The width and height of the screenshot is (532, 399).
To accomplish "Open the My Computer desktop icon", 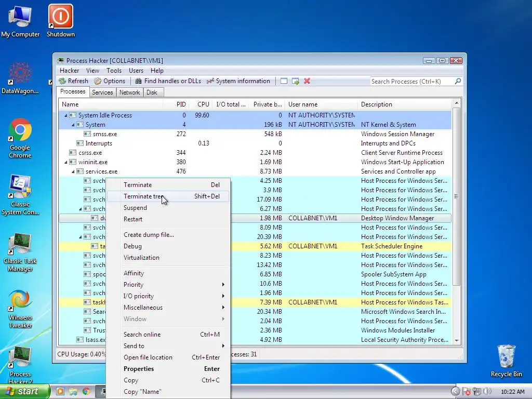I will click(20, 21).
